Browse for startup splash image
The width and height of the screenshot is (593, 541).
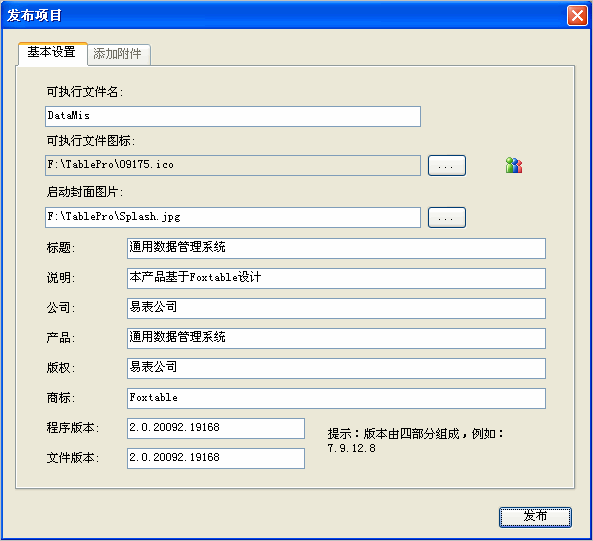pyautogui.click(x=447, y=217)
